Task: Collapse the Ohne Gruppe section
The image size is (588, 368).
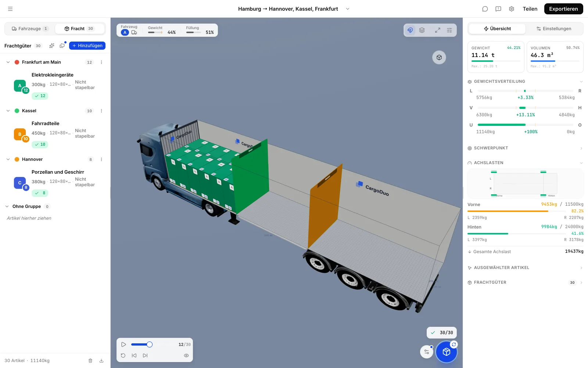Action: point(7,206)
